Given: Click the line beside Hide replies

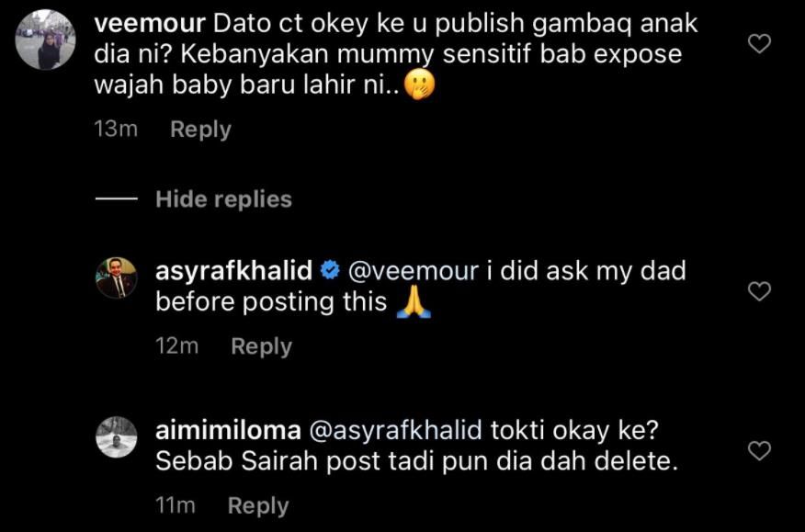Looking at the screenshot, I should click(x=116, y=198).
